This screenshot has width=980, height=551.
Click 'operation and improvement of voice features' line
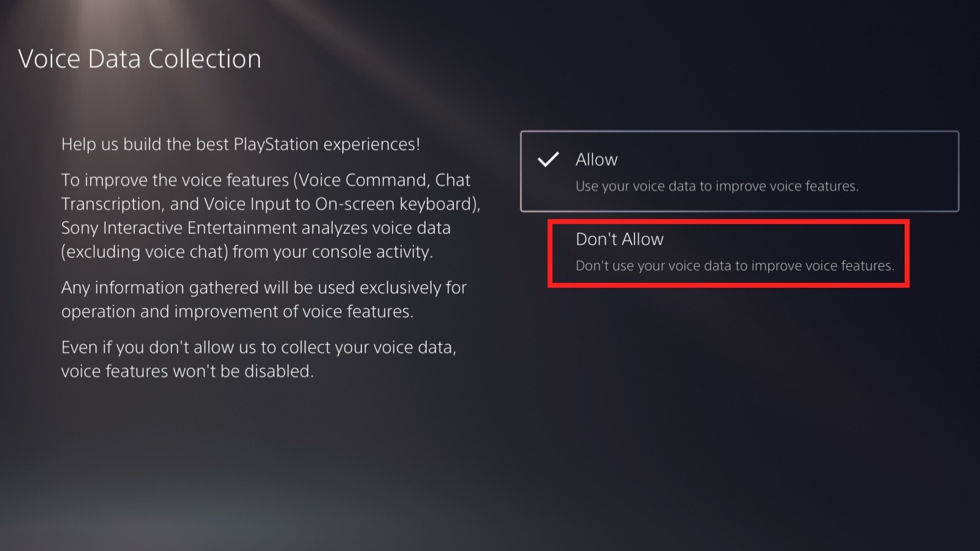237,312
